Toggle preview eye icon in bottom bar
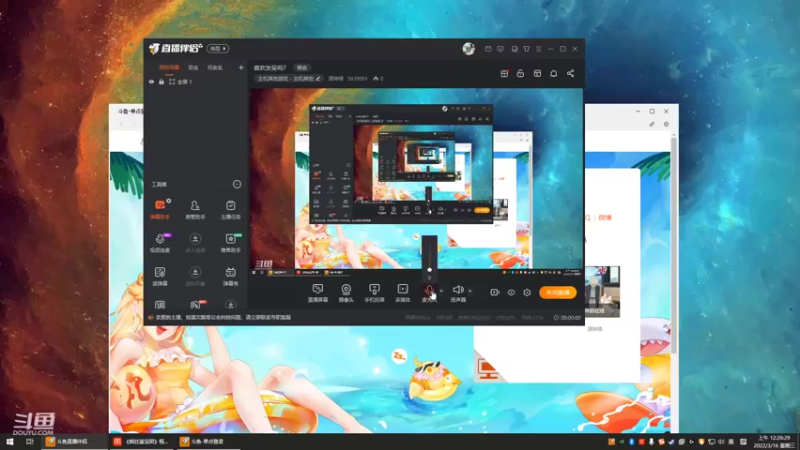This screenshot has height=450, width=800. point(511,292)
